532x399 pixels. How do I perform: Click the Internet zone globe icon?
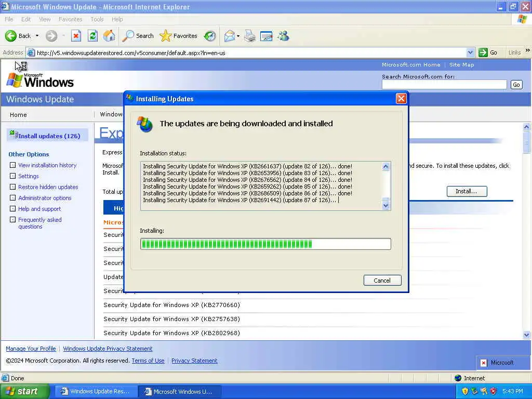click(x=458, y=378)
